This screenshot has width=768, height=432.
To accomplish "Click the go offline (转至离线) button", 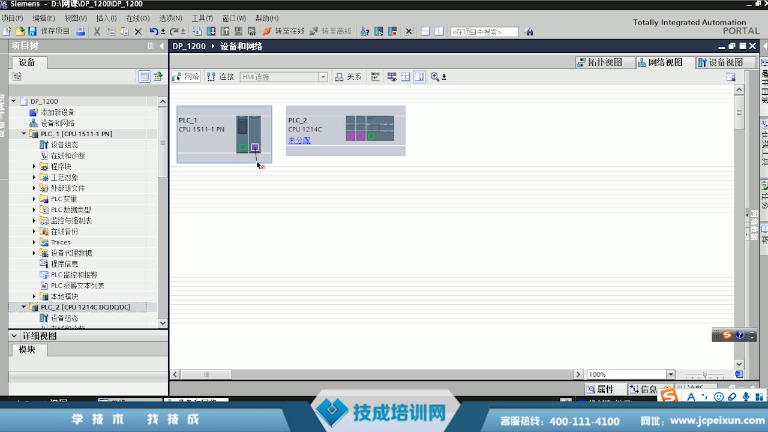I will (331, 31).
